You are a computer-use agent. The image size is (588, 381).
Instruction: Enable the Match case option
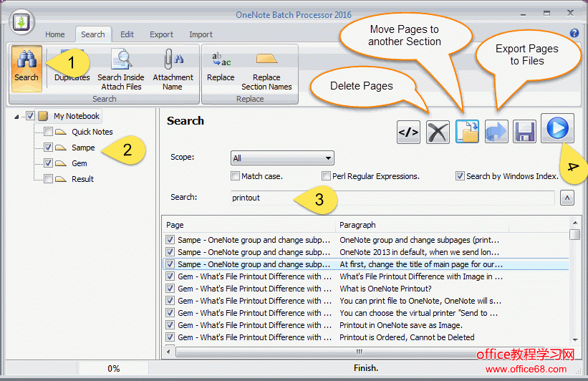pos(235,176)
